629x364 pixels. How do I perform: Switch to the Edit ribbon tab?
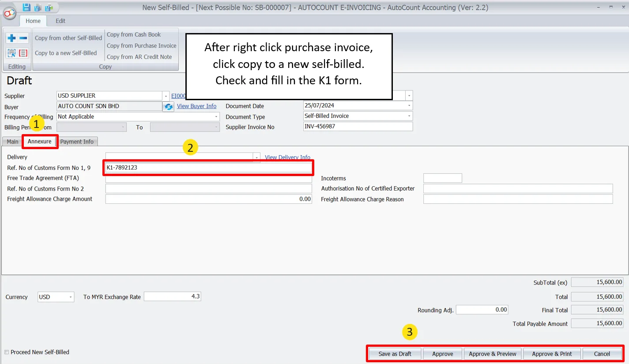[60, 21]
